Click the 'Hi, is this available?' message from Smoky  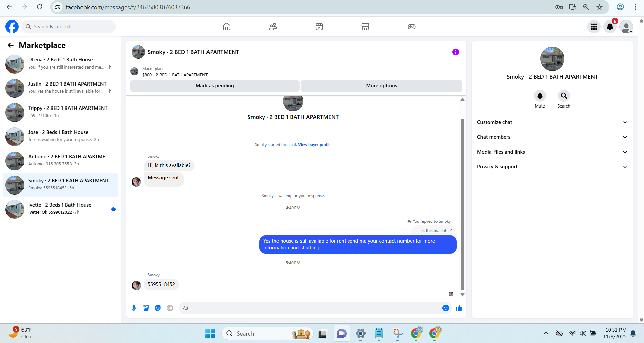[x=169, y=165]
